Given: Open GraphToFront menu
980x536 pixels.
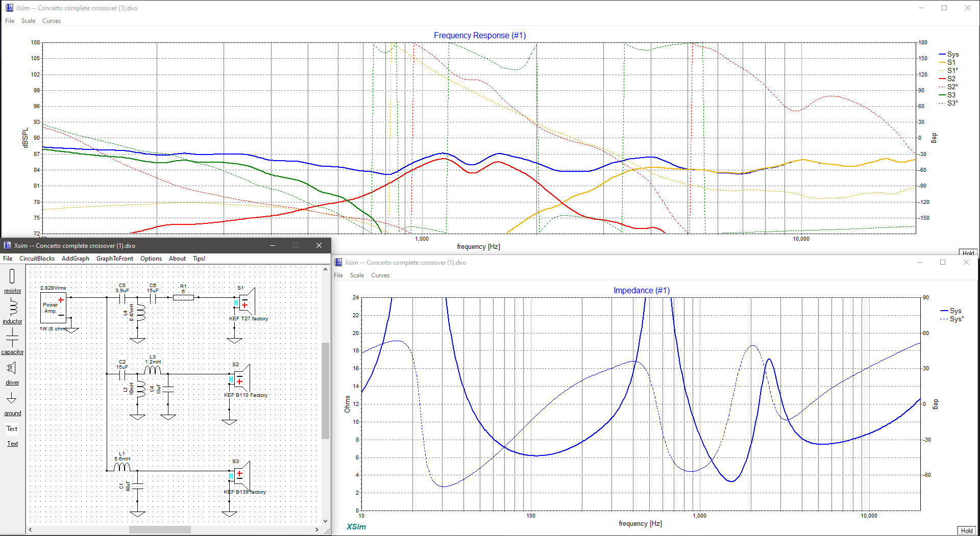Looking at the screenshot, I should click(115, 259).
